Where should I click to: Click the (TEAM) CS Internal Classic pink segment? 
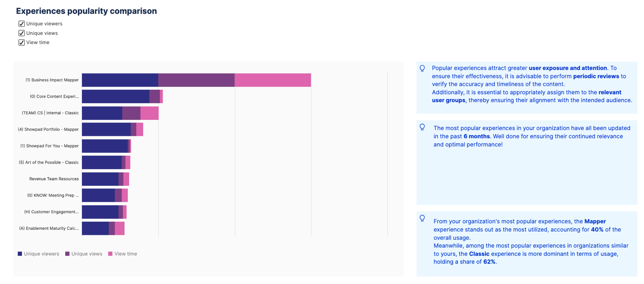149,113
